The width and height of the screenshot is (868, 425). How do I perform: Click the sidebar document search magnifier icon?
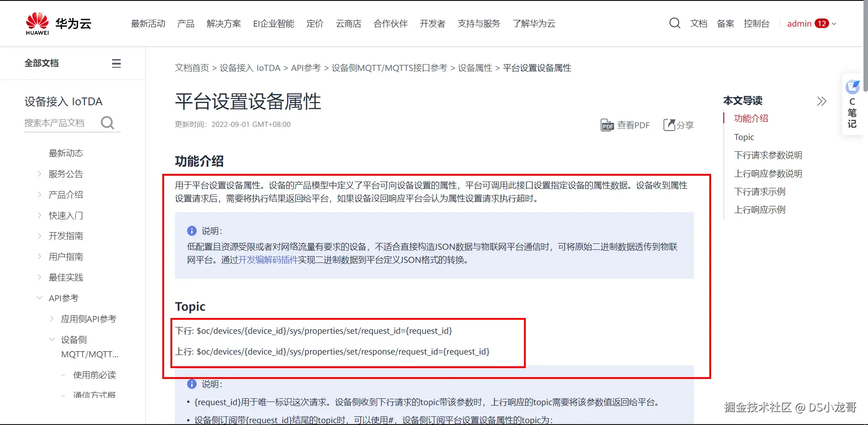click(108, 123)
